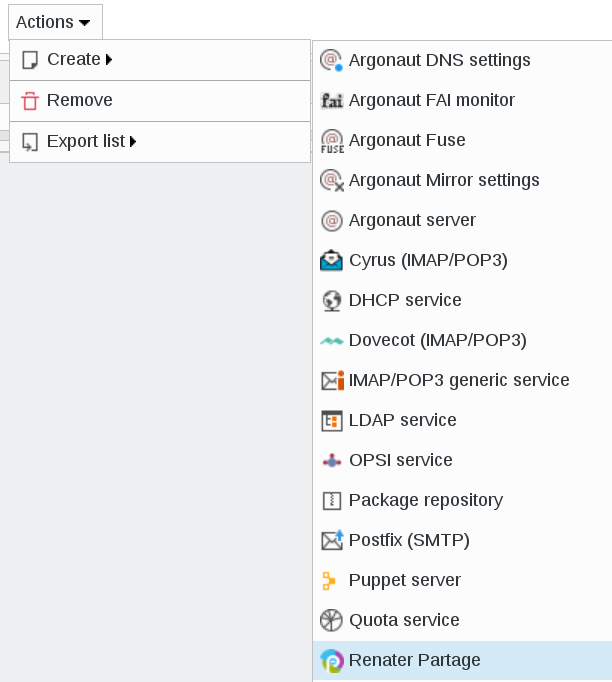
Task: Click the Actions dropdown arrow
Action: tap(84, 23)
